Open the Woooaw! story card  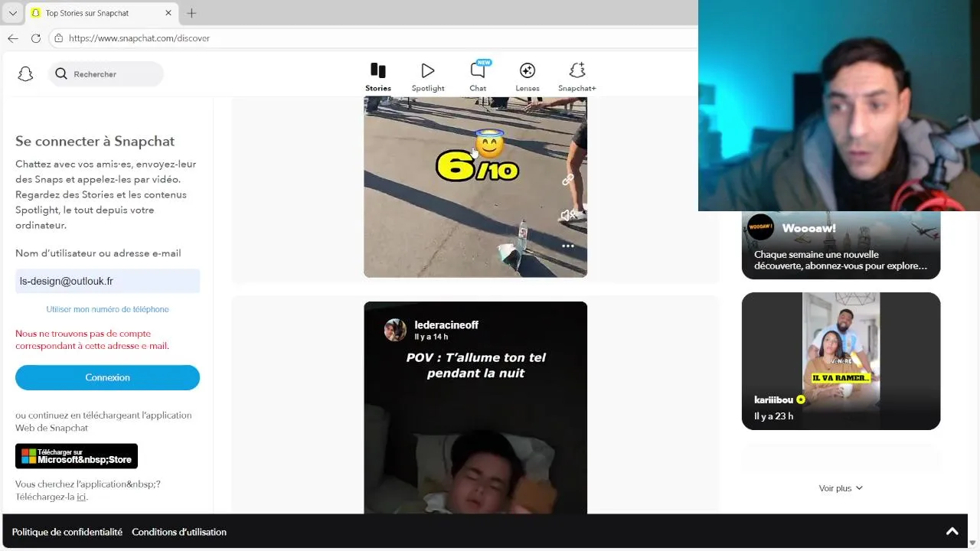[x=841, y=245]
